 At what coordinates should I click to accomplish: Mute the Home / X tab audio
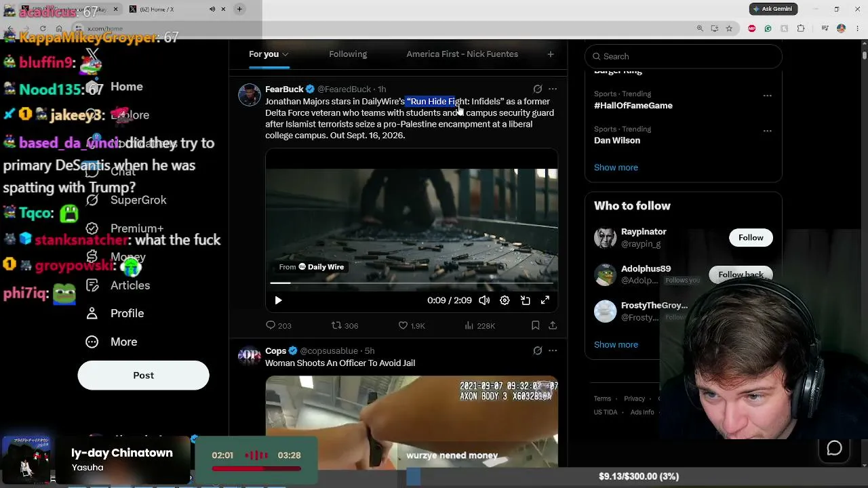click(x=212, y=9)
